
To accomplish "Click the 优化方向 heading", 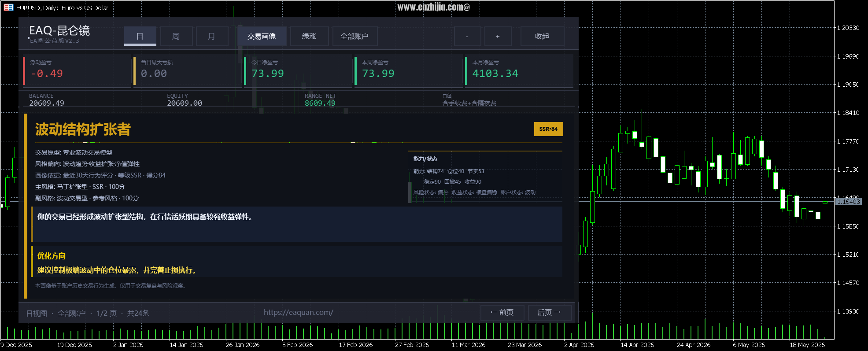I will (x=52, y=256).
